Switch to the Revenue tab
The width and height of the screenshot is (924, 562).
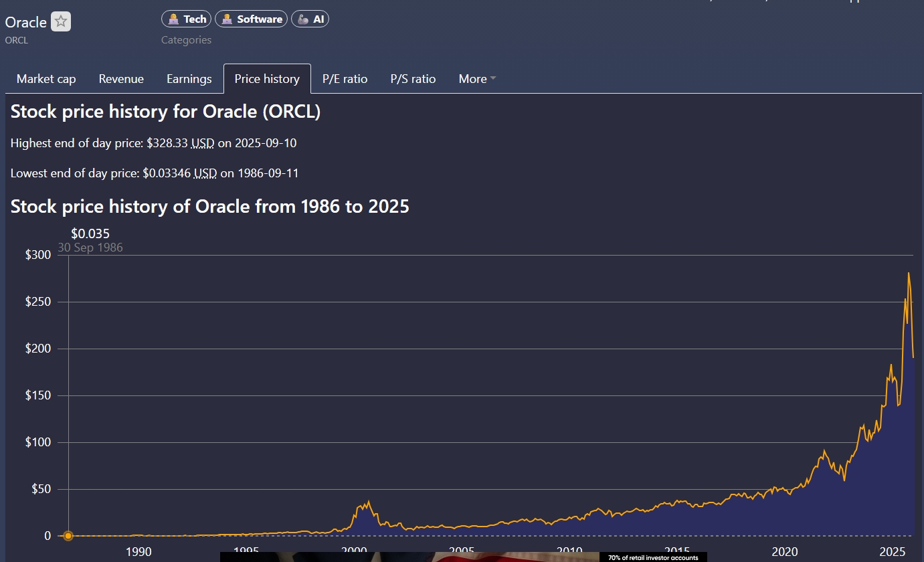[121, 79]
